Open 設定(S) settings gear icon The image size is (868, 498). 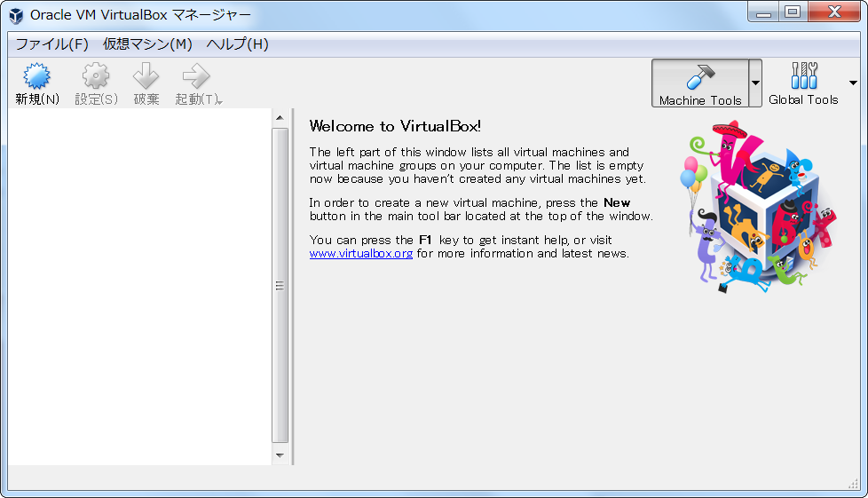pyautogui.click(x=96, y=75)
